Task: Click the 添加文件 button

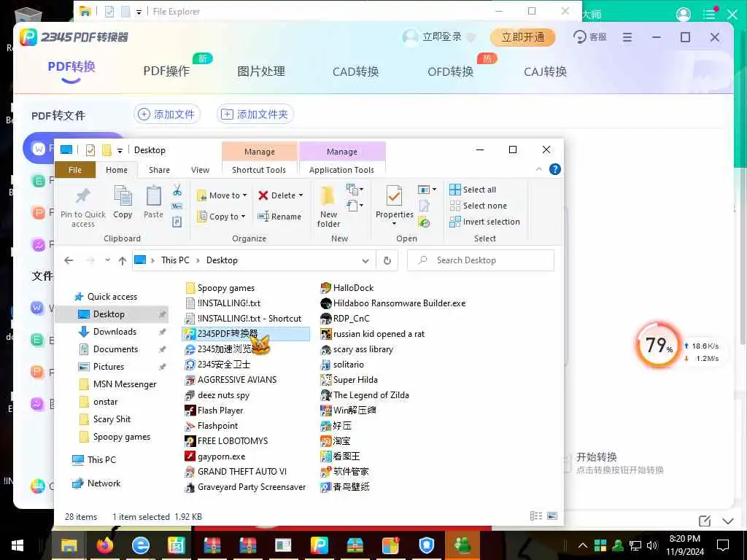Action: click(x=167, y=114)
